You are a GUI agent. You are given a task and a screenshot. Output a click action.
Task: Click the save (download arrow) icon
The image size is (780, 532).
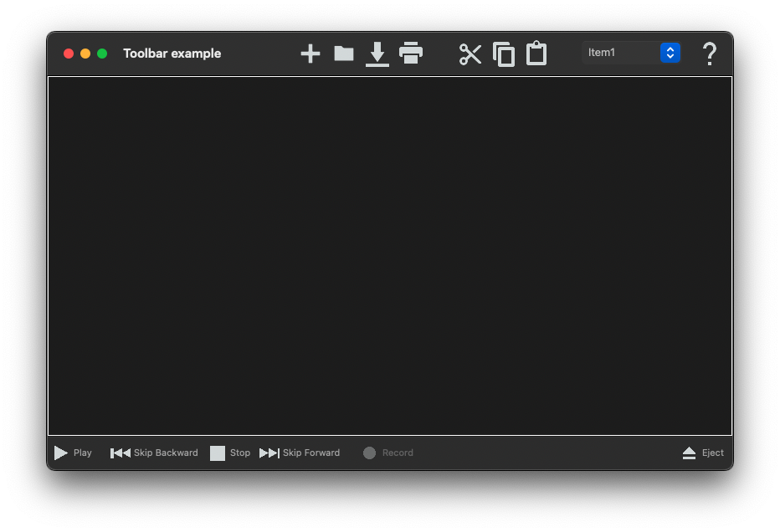pyautogui.click(x=377, y=54)
